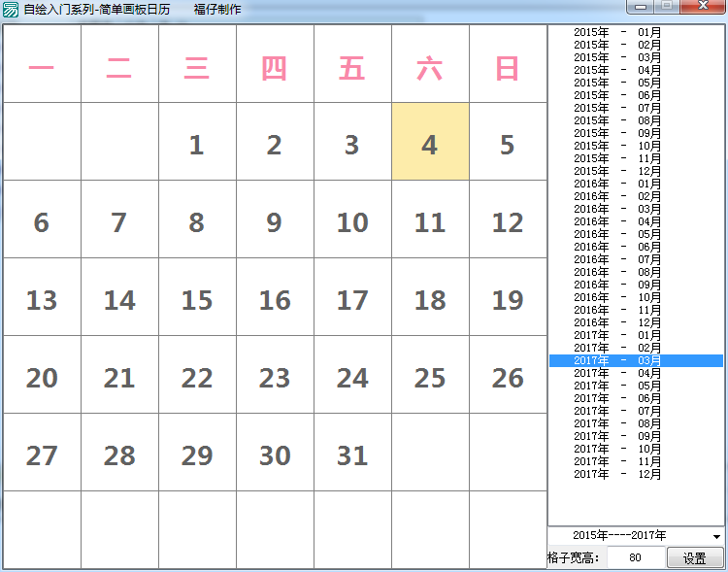Select 2016年 - 12月 list entry
Image resolution: width=728 pixels, height=572 pixels.
click(617, 322)
